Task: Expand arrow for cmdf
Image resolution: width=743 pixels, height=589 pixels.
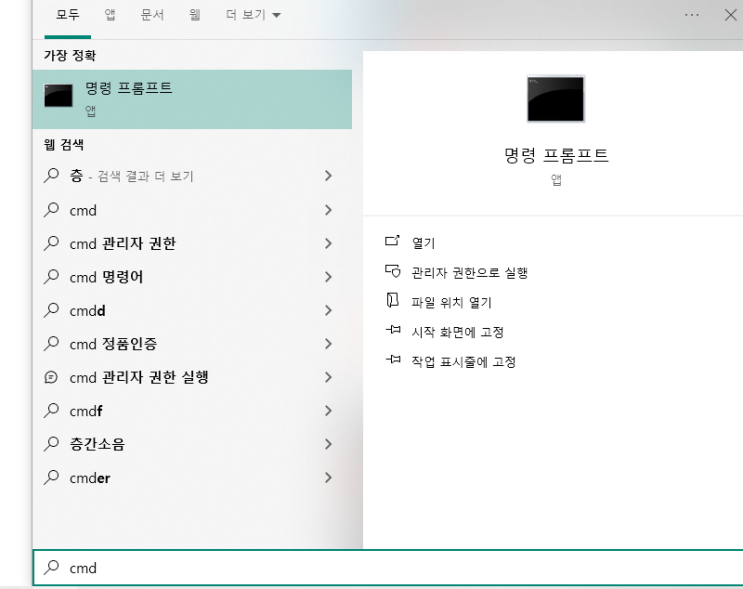Action: tap(328, 411)
